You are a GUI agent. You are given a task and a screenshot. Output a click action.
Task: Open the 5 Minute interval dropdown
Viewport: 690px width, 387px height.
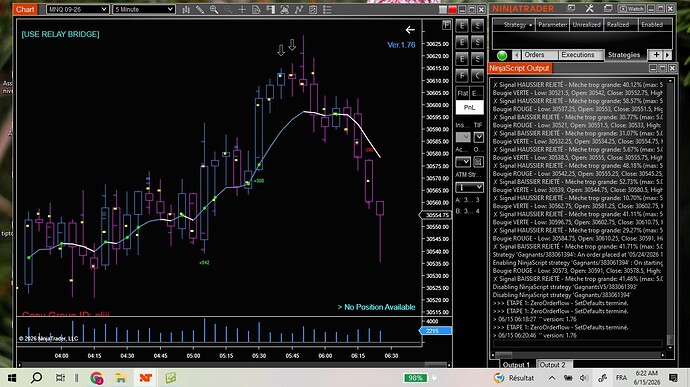(143, 9)
